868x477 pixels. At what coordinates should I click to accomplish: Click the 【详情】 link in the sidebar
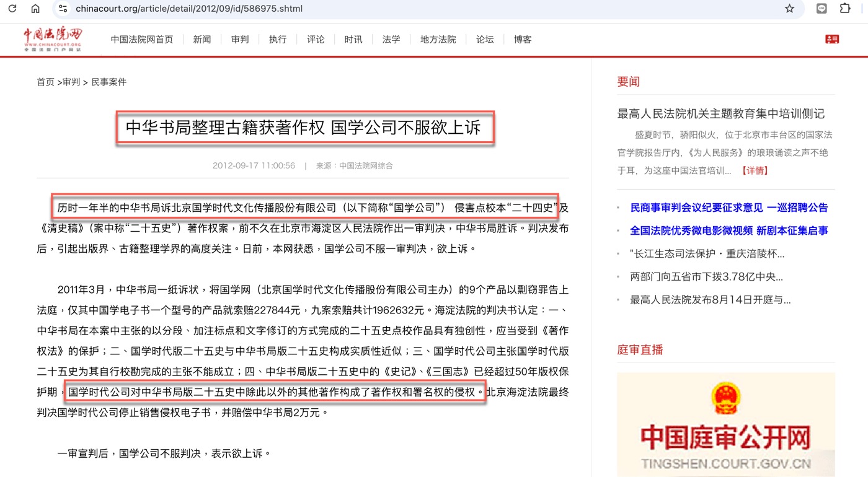point(755,170)
